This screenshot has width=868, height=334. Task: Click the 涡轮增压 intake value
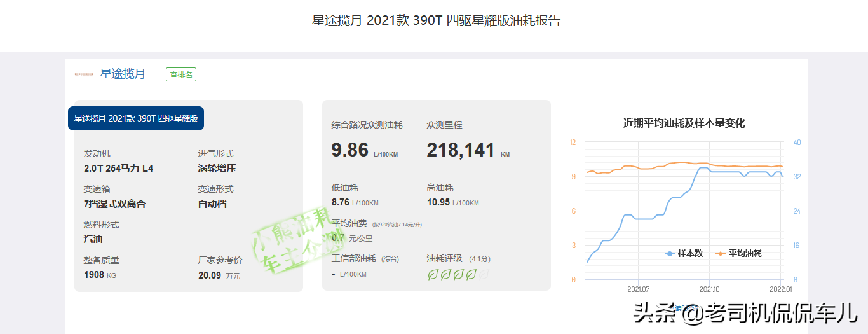pos(217,169)
